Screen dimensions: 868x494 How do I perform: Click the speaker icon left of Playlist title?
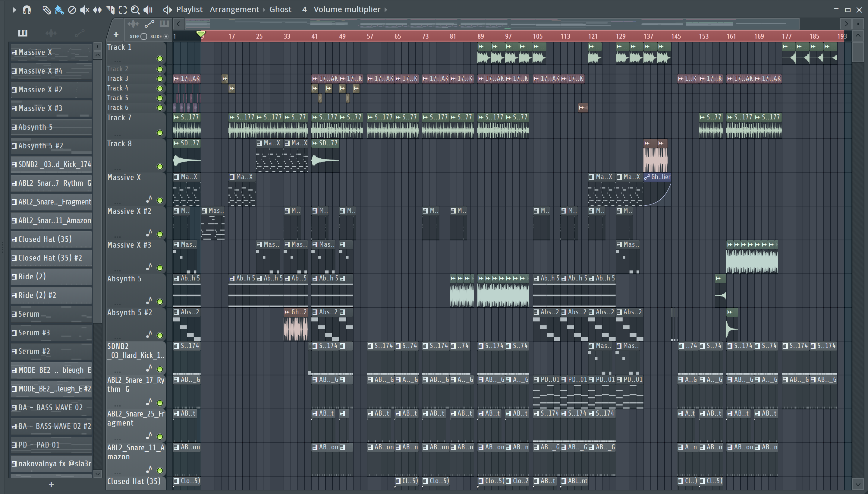[167, 10]
